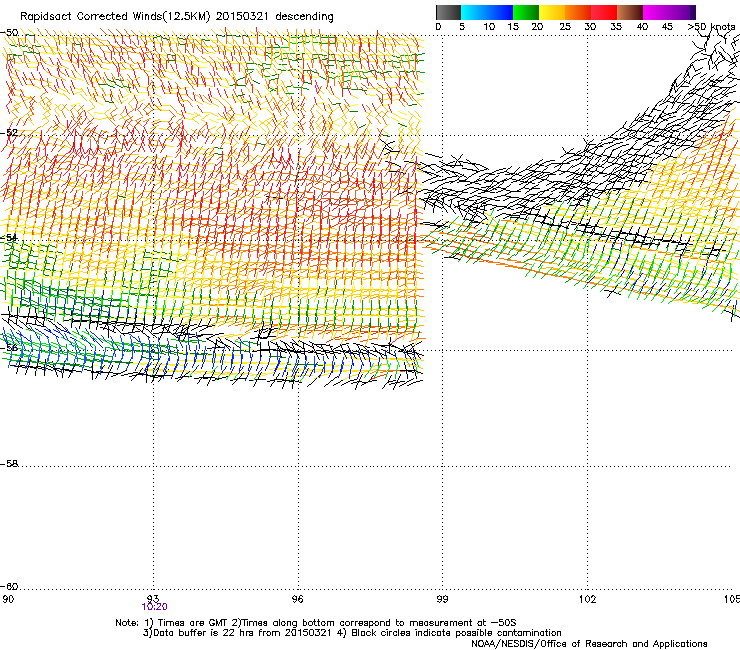Select the blue 10-15 knots legend swatch
Image resolution: width=740 pixels, height=650 pixels.
point(500,12)
